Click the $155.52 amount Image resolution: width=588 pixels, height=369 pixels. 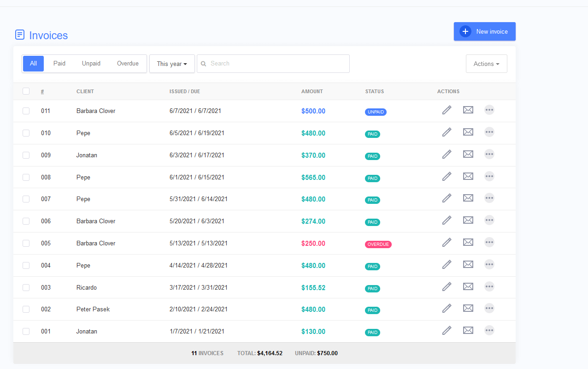click(313, 287)
